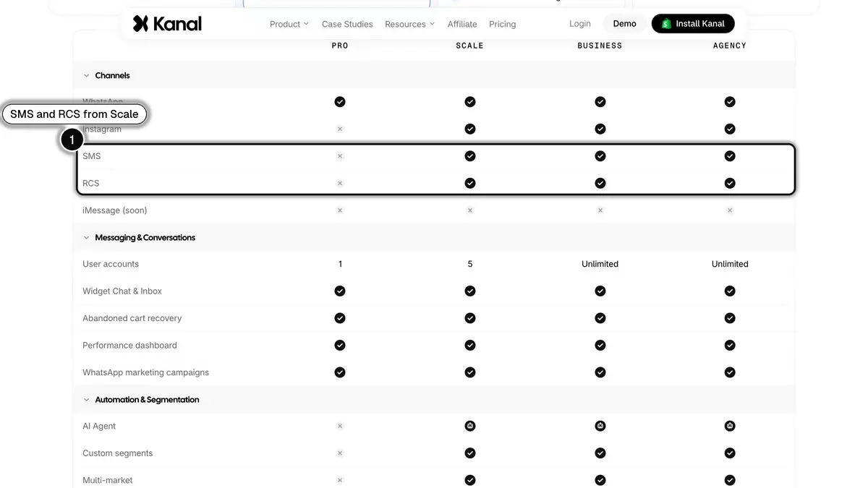
Task: Click the SMS row label
Action: (x=92, y=156)
